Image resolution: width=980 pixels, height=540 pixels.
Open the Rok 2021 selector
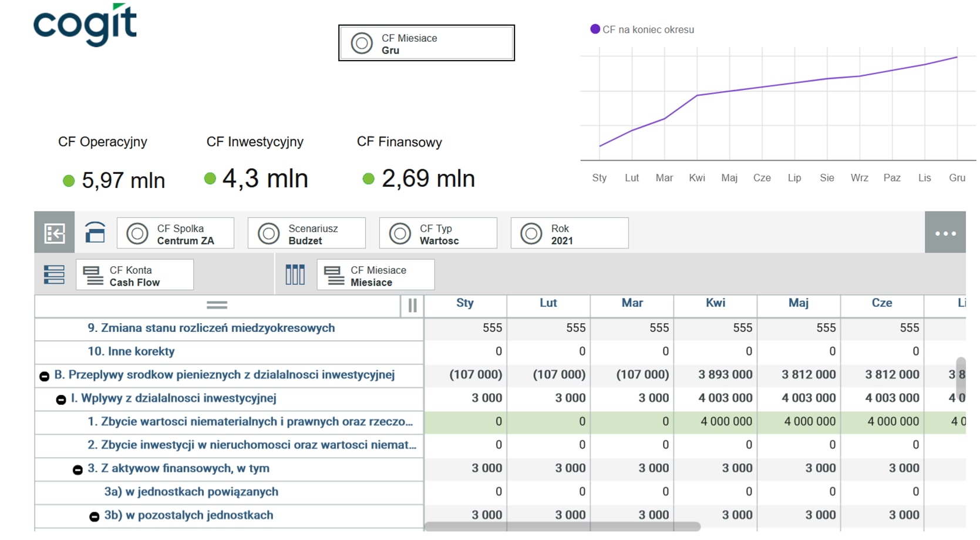[570, 233]
